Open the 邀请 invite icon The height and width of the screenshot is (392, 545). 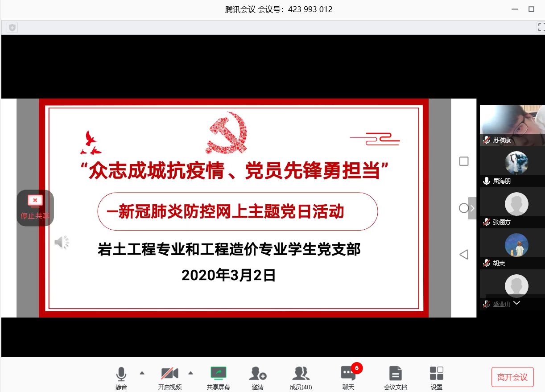(x=257, y=374)
